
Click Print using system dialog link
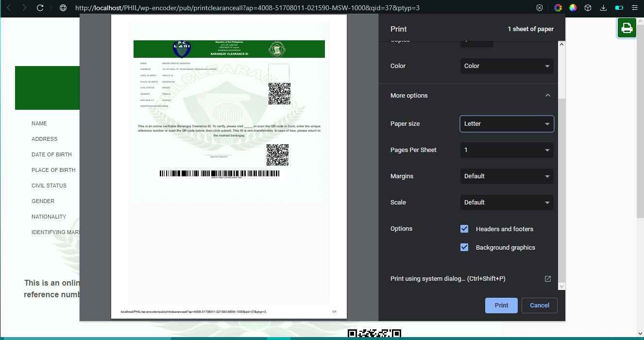click(447, 279)
